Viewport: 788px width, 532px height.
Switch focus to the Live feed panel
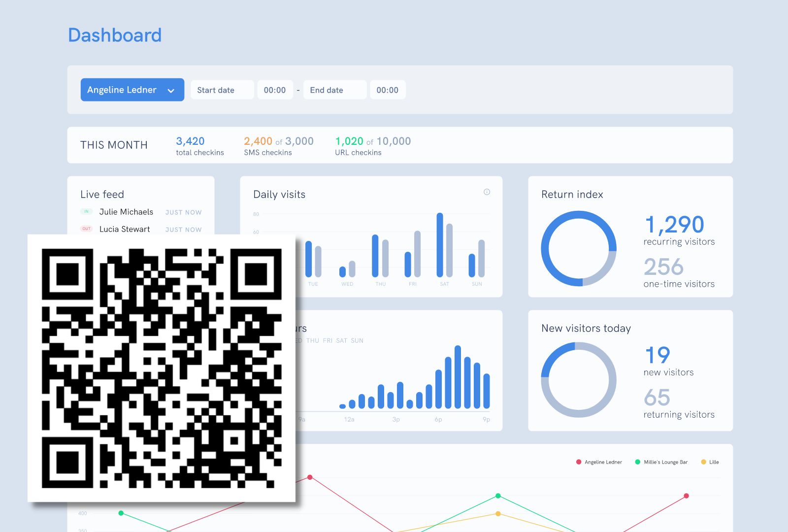(101, 194)
